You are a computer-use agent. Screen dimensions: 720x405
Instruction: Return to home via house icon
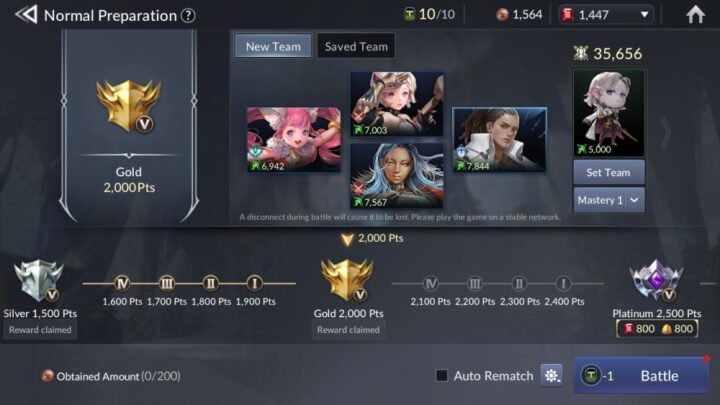click(x=695, y=14)
